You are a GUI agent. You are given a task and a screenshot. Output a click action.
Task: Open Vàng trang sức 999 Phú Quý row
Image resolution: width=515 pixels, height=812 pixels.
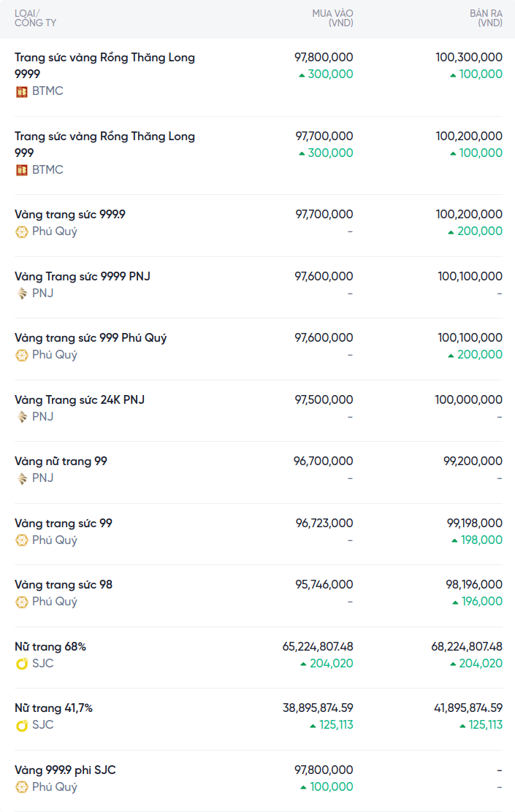91,338
